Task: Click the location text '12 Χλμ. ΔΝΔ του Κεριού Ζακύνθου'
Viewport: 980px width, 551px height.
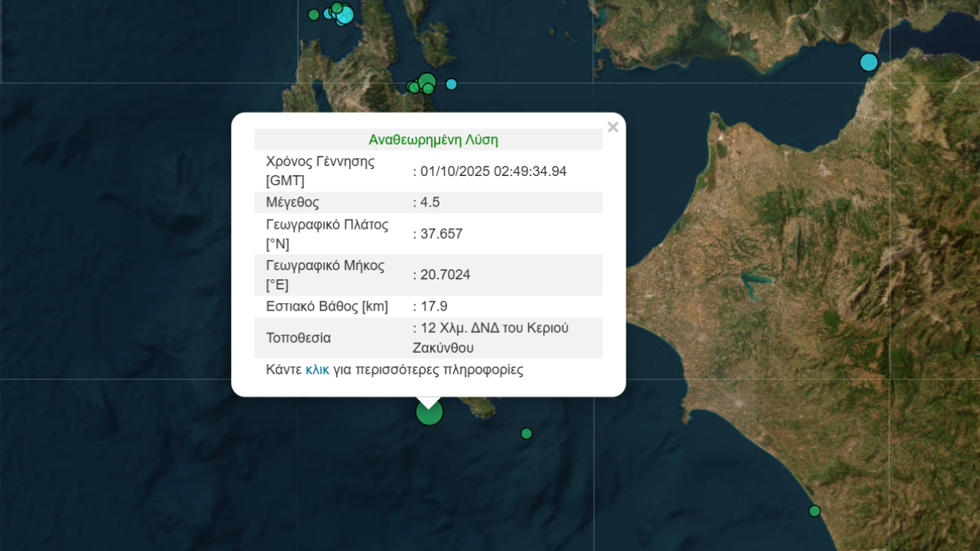Action: tap(490, 337)
